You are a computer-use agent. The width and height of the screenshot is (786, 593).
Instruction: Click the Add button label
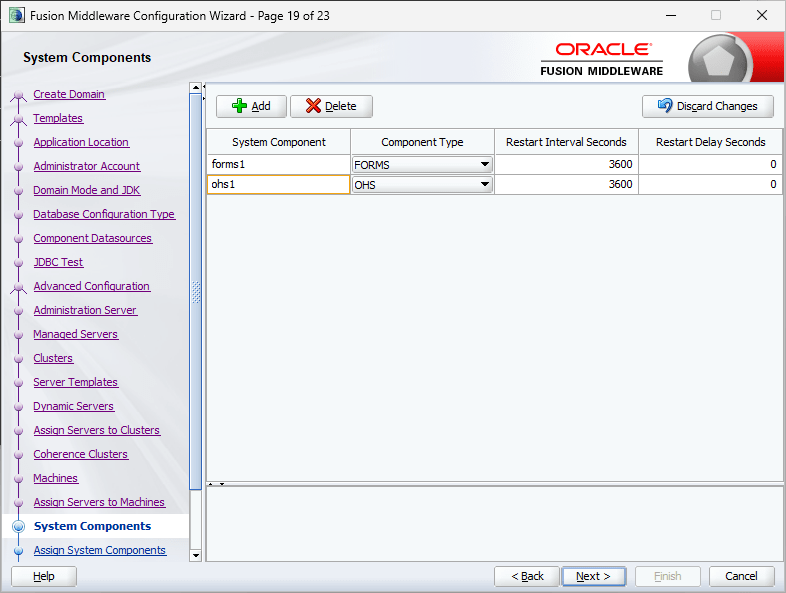click(x=261, y=106)
